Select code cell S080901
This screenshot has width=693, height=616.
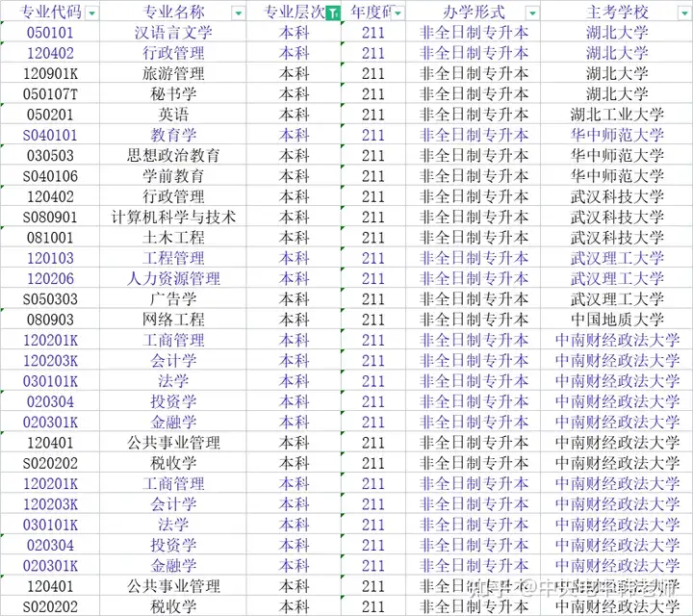pyautogui.click(x=50, y=218)
